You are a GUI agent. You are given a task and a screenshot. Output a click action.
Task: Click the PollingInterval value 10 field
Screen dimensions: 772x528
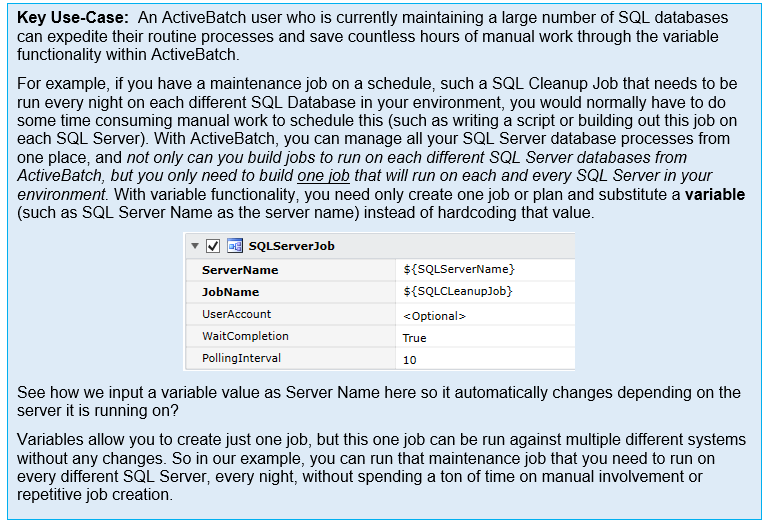pyautogui.click(x=410, y=359)
